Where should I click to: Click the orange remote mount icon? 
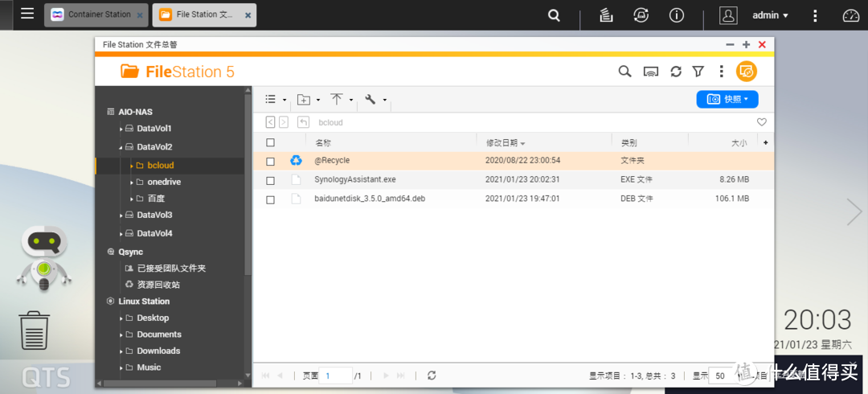point(746,72)
